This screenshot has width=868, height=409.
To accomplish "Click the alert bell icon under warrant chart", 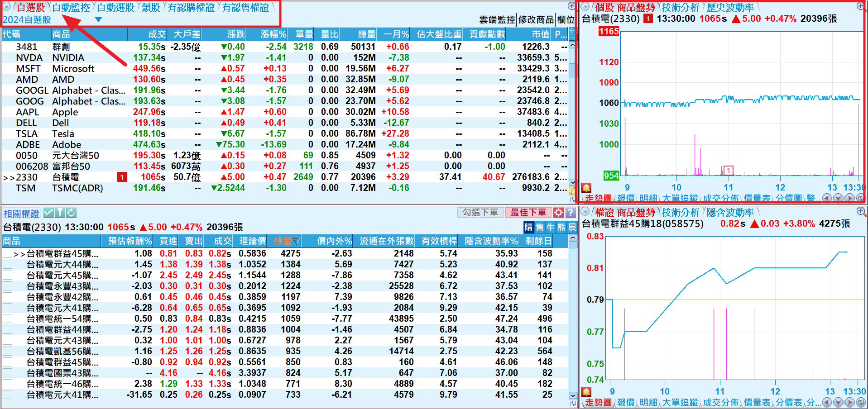I will 586,392.
